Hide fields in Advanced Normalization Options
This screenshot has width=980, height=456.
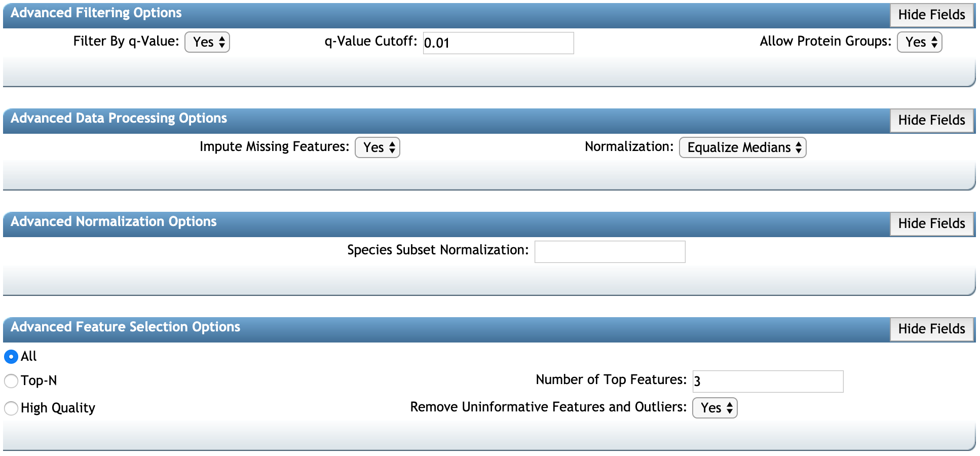click(x=931, y=223)
